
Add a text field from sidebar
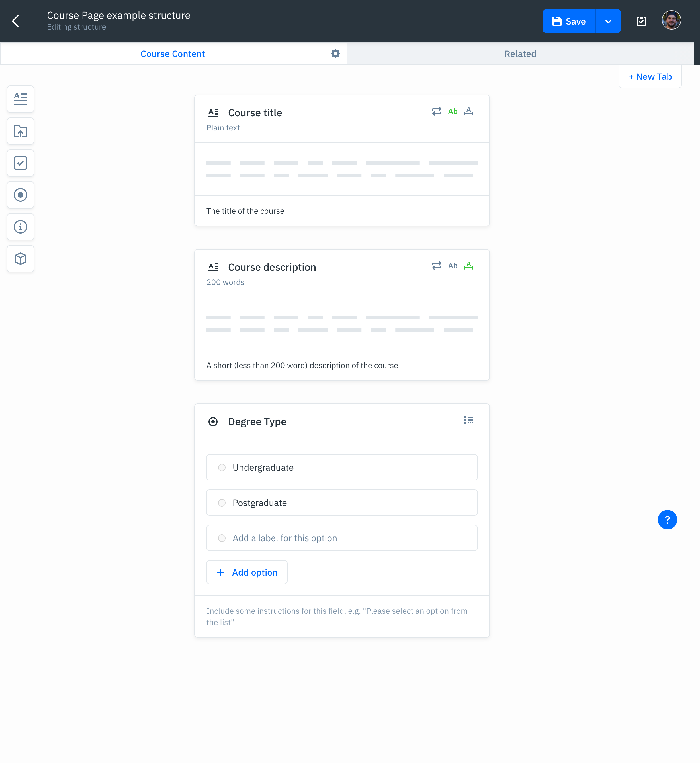point(21,99)
